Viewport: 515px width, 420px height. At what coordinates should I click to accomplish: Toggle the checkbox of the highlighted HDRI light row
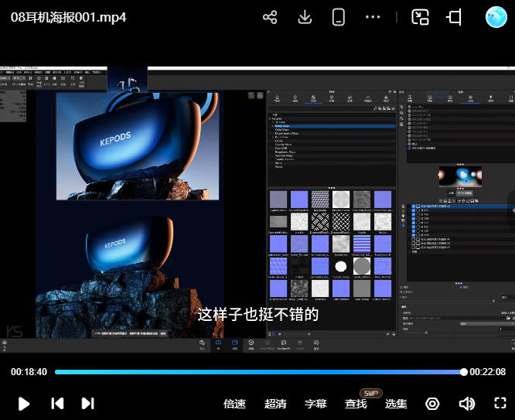[413, 207]
